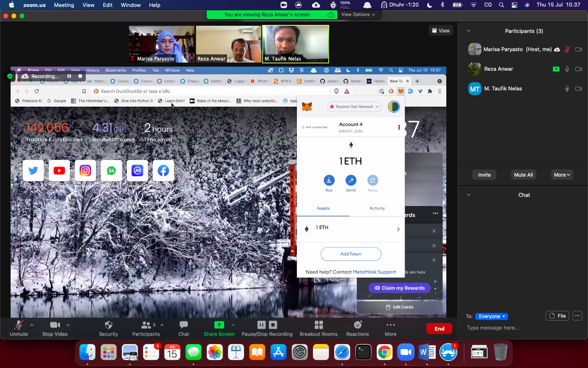The height and width of the screenshot is (368, 588).
Task: Toggle M. Taufik Nelas camera icon
Action: point(579,89)
